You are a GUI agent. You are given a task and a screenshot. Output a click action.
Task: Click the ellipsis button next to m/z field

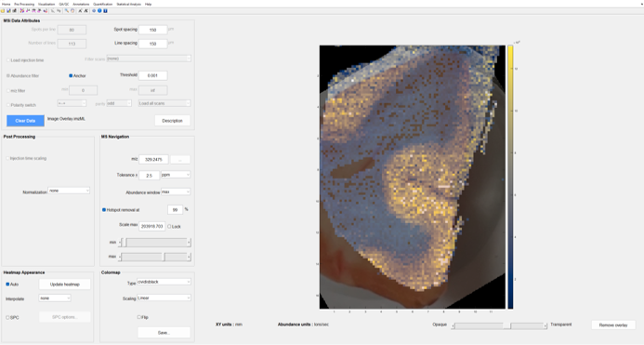click(180, 159)
